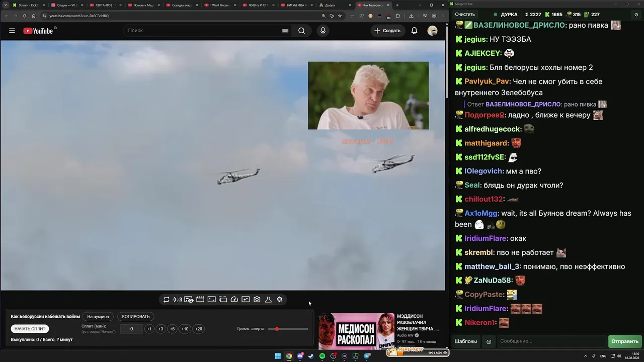644x362 pixels.
Task: Open the emoji picker in Merged Chat
Action: (489, 342)
